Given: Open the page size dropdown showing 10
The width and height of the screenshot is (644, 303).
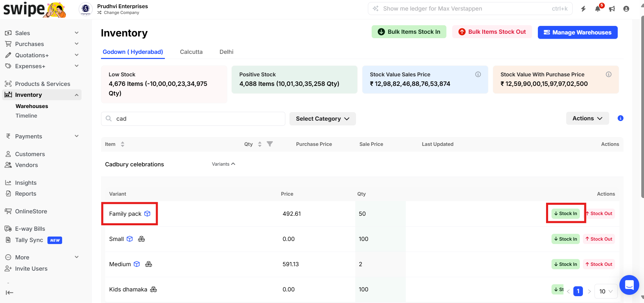Looking at the screenshot, I should coord(606,291).
